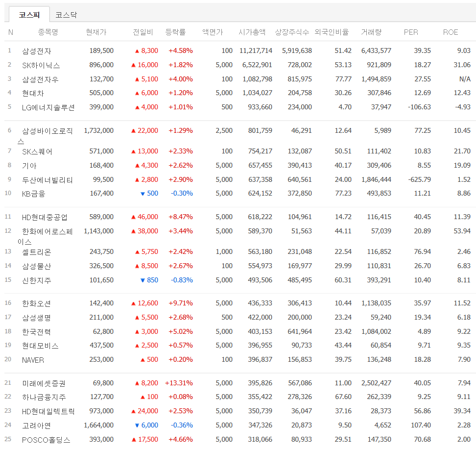476x451 pixels.
Task: Click the 전일비 column header
Action: click(x=143, y=32)
